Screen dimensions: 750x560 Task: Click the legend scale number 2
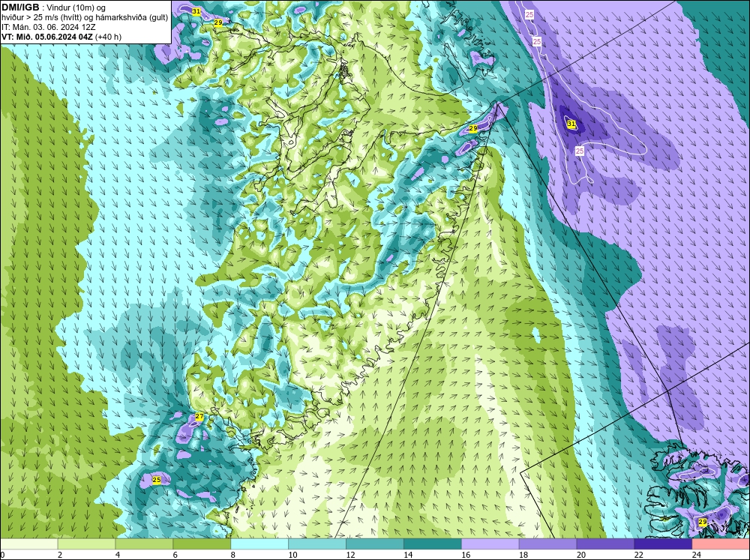(x=60, y=555)
